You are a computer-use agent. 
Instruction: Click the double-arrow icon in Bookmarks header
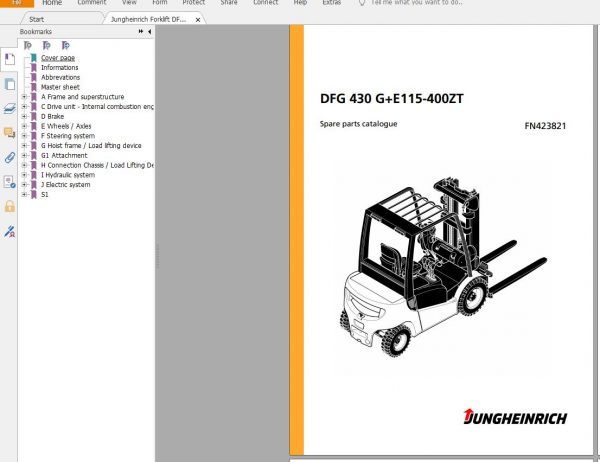141,31
